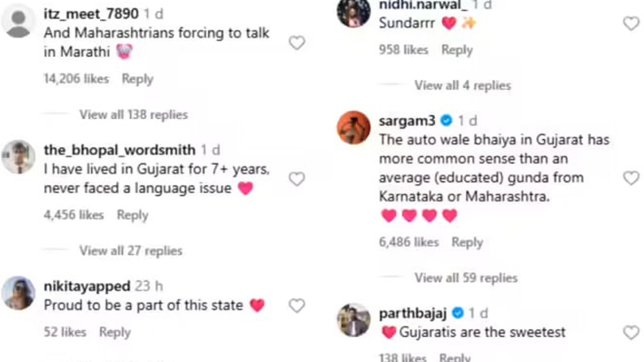The height and width of the screenshot is (362, 644).
Task: Reply to the_bhopal_wordsmith's comment
Action: pyautogui.click(x=132, y=215)
